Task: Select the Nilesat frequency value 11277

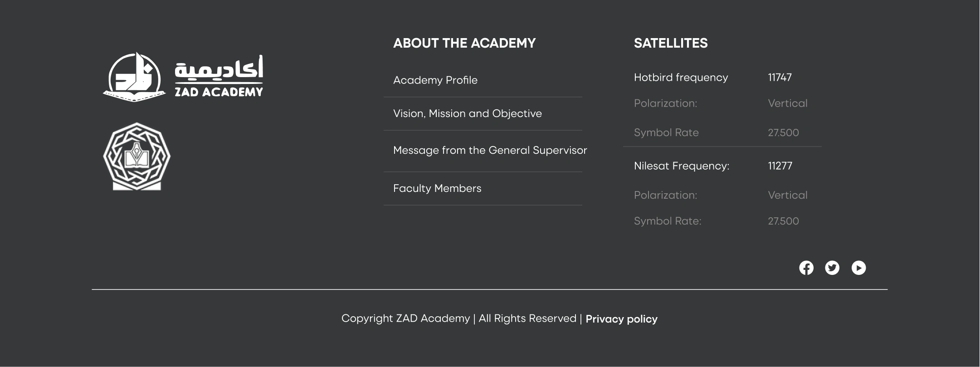Action: [780, 166]
